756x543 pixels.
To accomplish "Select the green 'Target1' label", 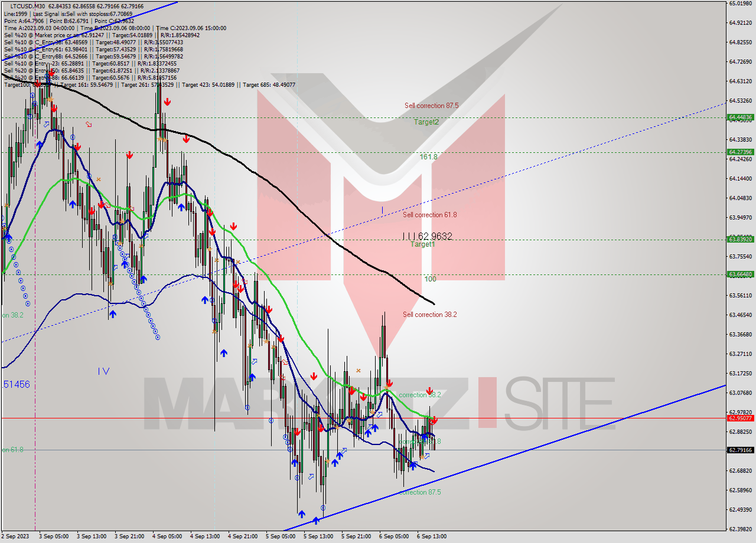I will [422, 244].
